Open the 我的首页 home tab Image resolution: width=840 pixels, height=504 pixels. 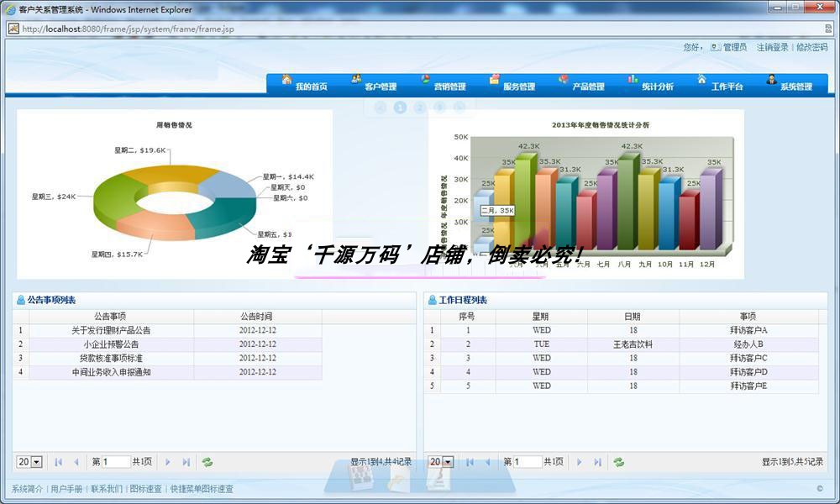304,85
